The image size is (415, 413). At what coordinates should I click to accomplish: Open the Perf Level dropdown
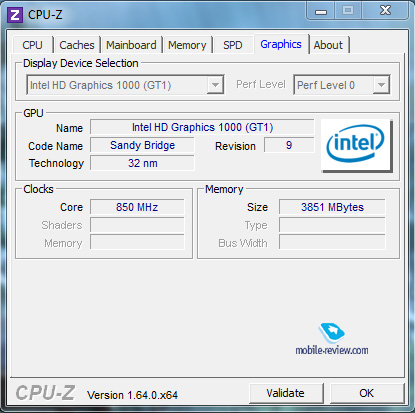pyautogui.click(x=381, y=85)
